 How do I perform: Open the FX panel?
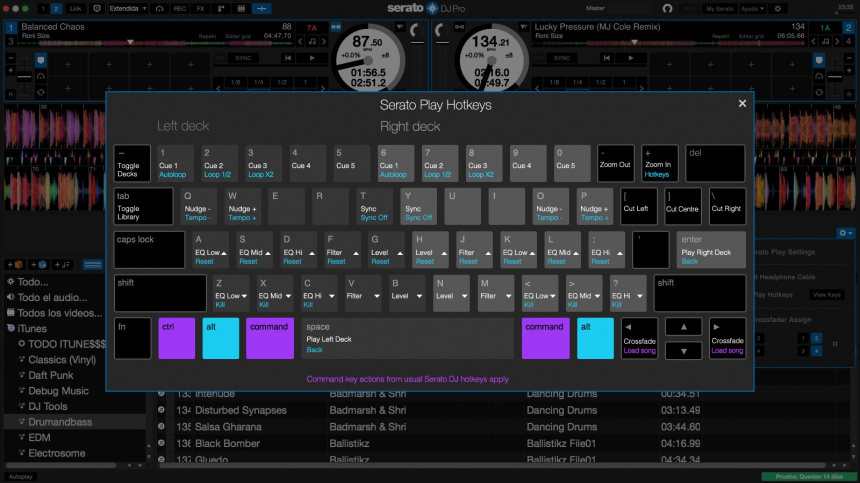[x=202, y=8]
